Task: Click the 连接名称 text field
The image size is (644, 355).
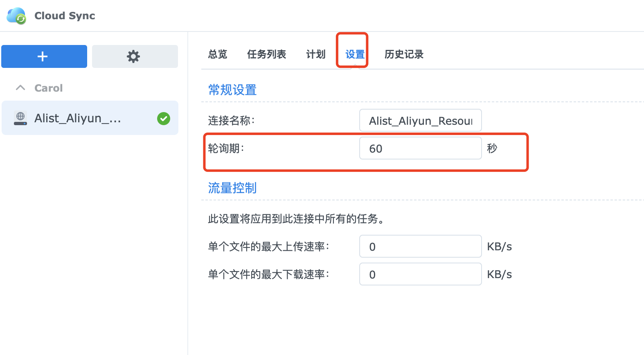Action: 420,121
